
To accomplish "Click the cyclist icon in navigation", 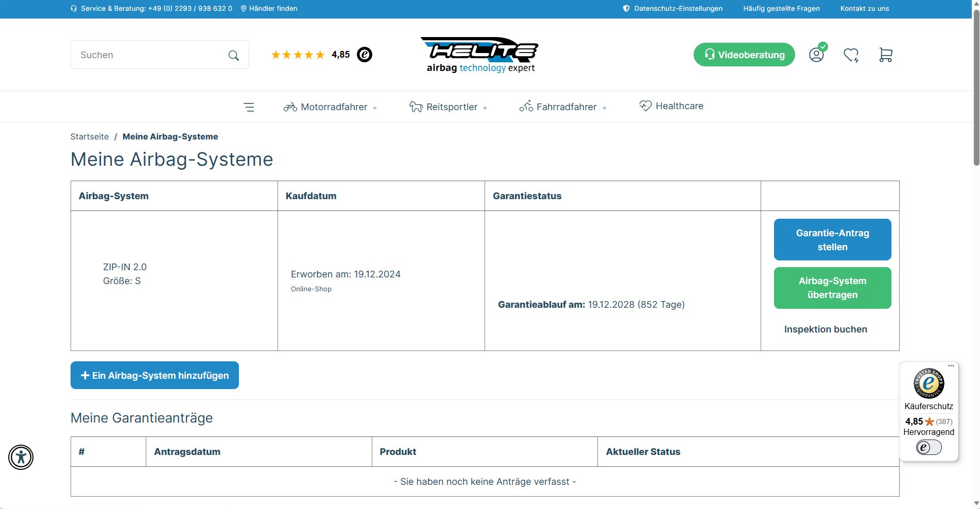I will 526,107.
